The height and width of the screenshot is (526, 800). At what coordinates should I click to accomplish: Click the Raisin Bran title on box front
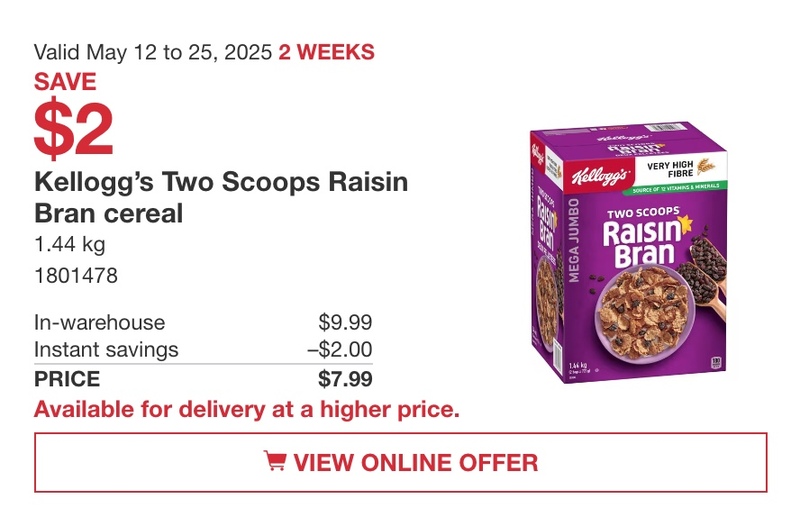644,238
